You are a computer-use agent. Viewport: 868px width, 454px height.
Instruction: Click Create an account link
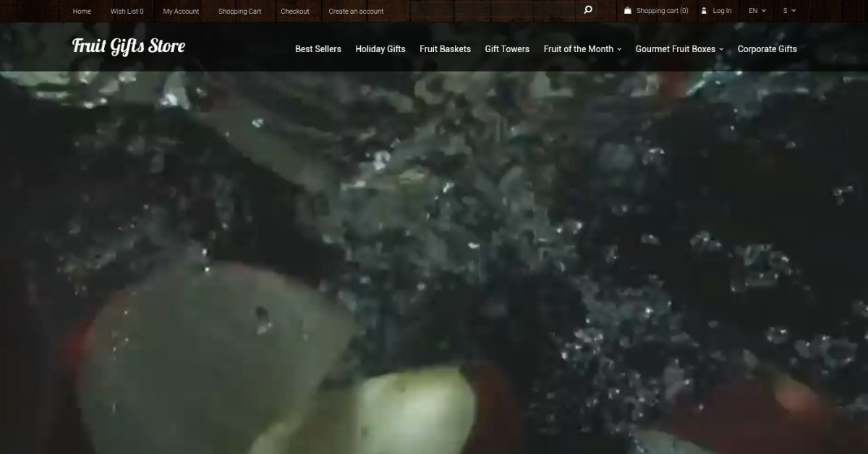tap(356, 11)
